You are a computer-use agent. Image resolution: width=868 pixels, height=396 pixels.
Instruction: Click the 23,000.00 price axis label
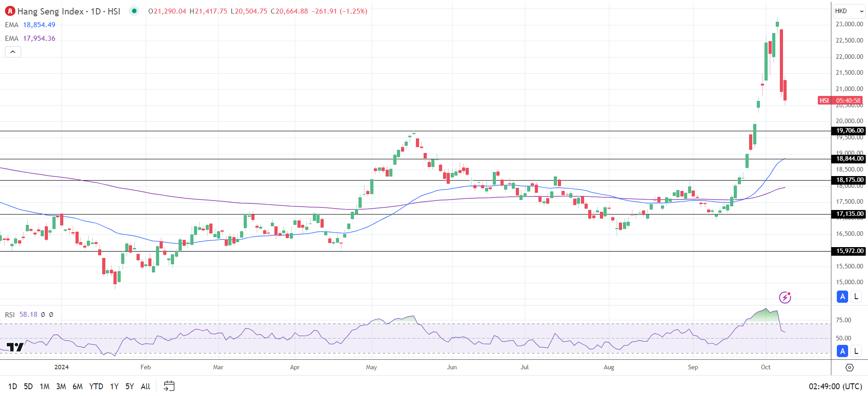click(849, 24)
